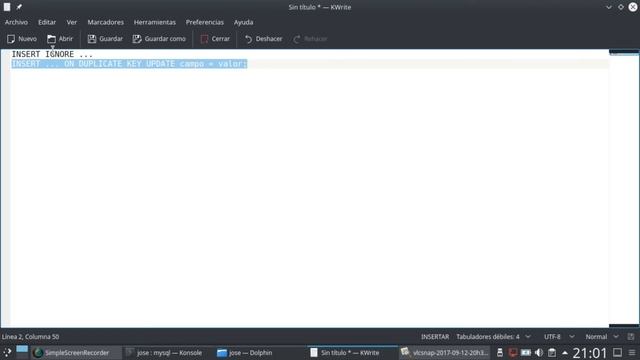
Task: Open Ver menu
Action: click(72, 22)
